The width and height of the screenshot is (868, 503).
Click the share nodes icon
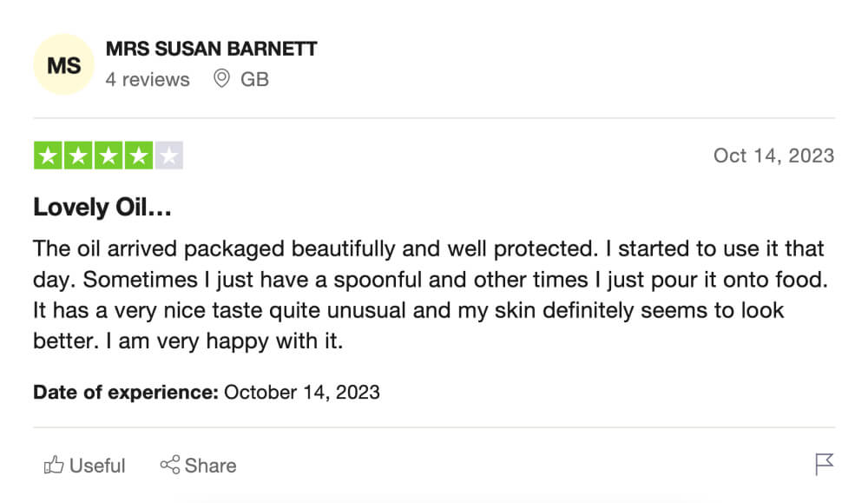170,465
